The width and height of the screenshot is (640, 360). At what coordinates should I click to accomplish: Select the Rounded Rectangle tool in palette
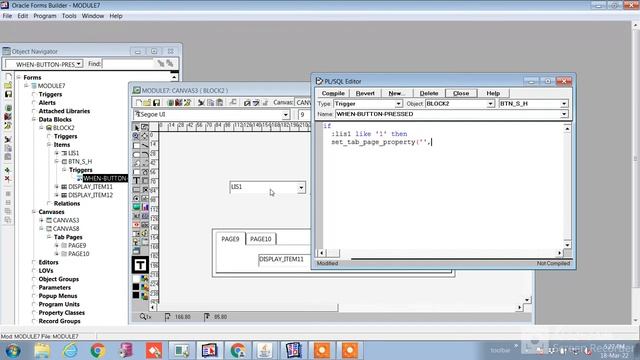pyautogui.click(x=136, y=154)
